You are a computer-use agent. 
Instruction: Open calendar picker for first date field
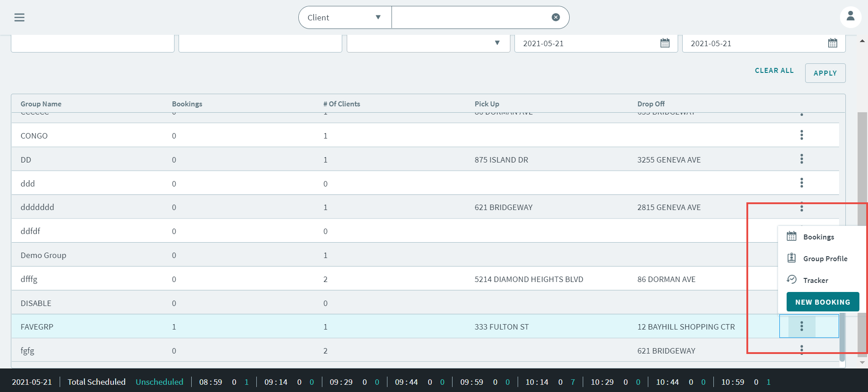pos(665,43)
